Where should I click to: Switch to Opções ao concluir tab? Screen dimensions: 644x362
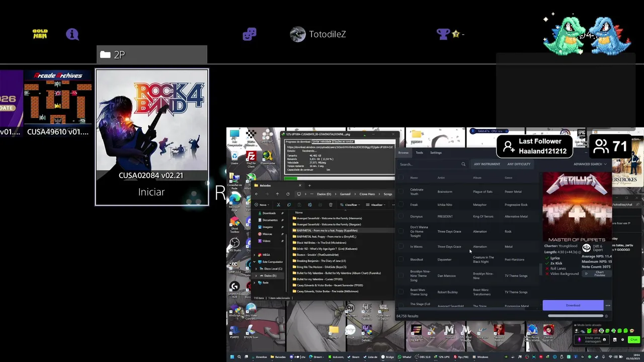click(344, 142)
